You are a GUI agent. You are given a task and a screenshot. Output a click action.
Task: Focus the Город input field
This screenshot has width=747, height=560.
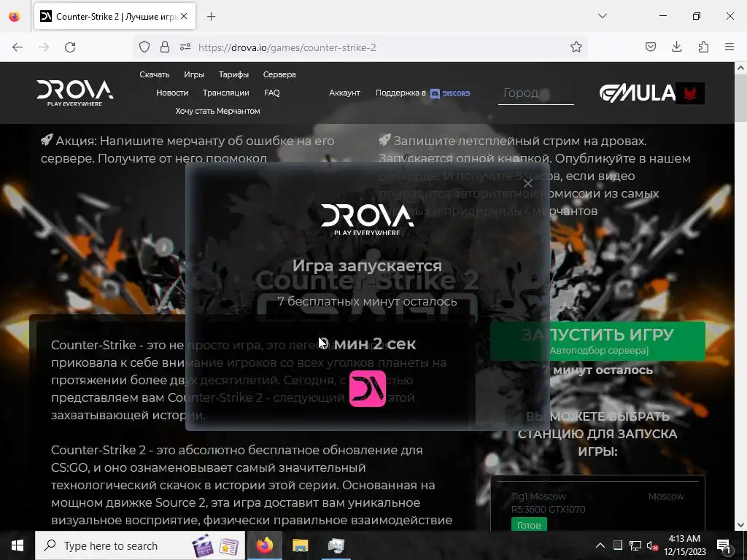[536, 93]
